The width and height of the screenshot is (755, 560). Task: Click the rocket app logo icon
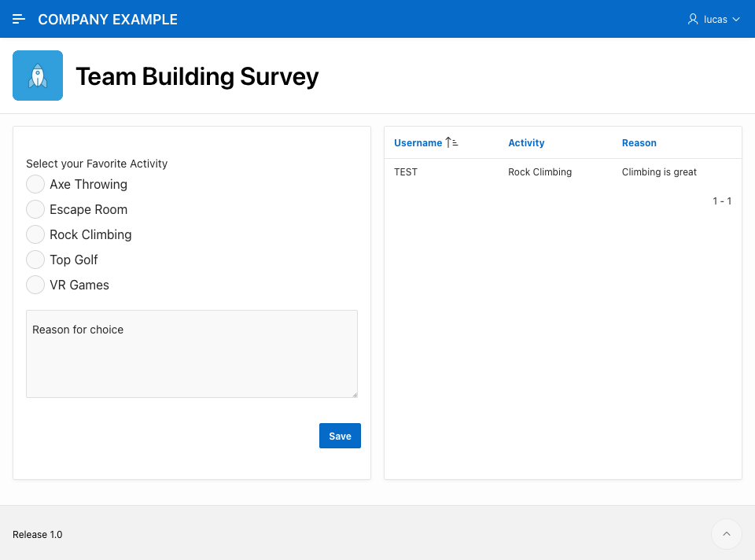(38, 75)
